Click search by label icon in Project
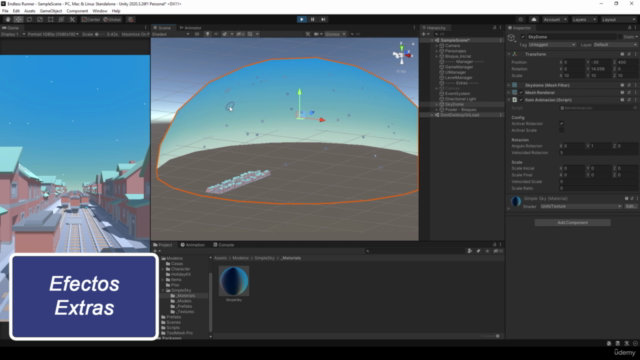The image size is (640, 360). pos(478,251)
